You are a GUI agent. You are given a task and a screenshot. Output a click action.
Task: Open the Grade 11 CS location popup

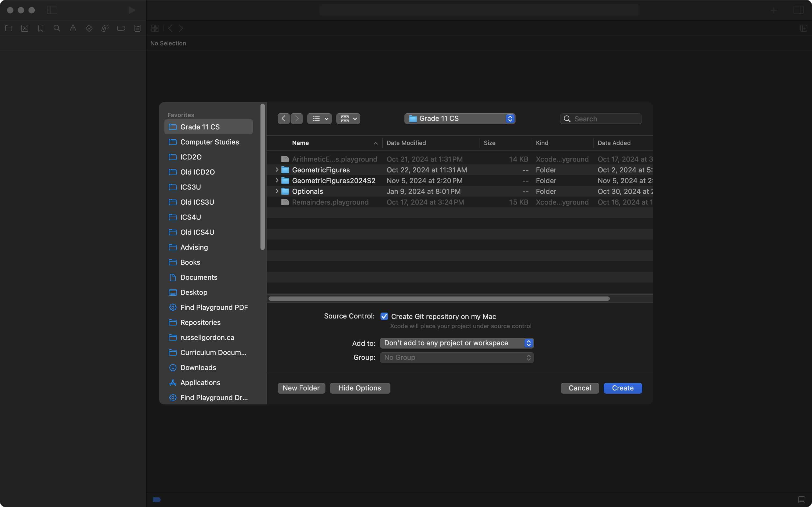pyautogui.click(x=460, y=119)
